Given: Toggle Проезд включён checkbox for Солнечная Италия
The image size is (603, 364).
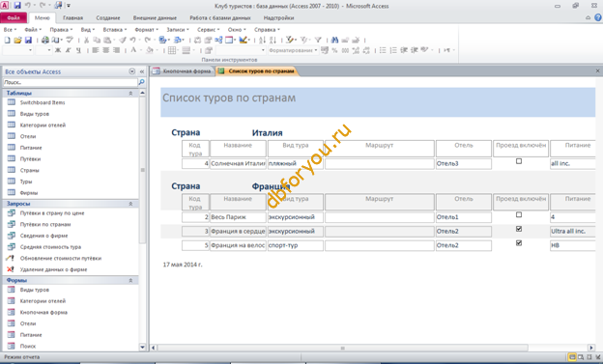Looking at the screenshot, I should point(519,161).
